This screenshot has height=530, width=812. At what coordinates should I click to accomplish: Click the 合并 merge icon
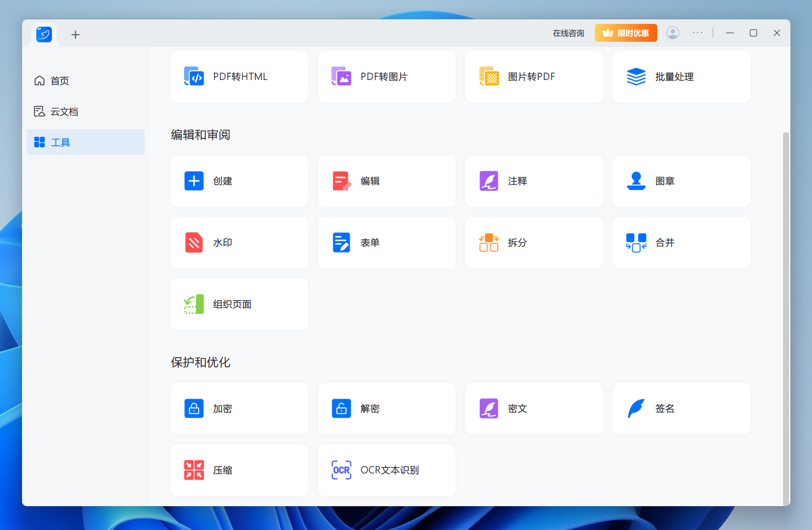pos(636,242)
